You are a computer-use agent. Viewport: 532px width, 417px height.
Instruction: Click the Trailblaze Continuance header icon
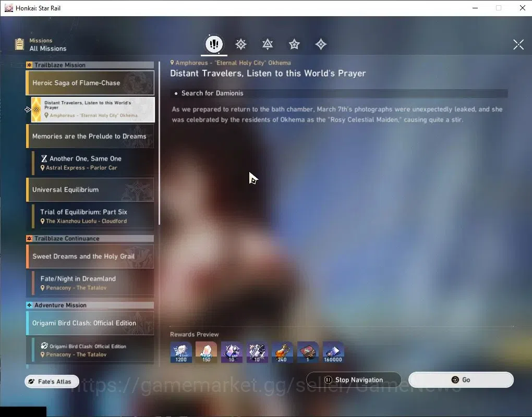click(x=30, y=238)
